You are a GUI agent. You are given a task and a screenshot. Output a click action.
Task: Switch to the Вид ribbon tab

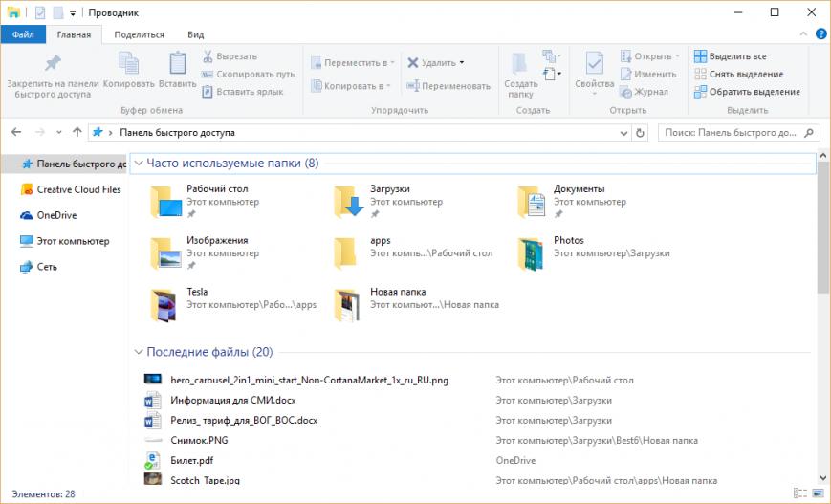coord(195,34)
